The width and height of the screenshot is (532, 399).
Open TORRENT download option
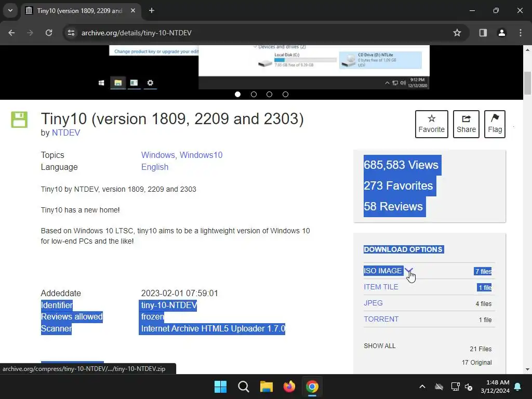click(x=381, y=320)
